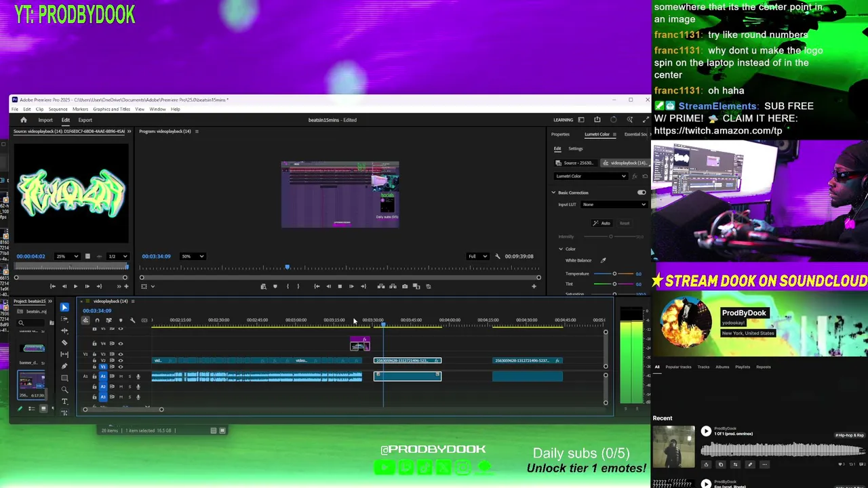868x488 pixels.
Task: Click the SoundCloud play button for first track
Action: (x=706, y=431)
